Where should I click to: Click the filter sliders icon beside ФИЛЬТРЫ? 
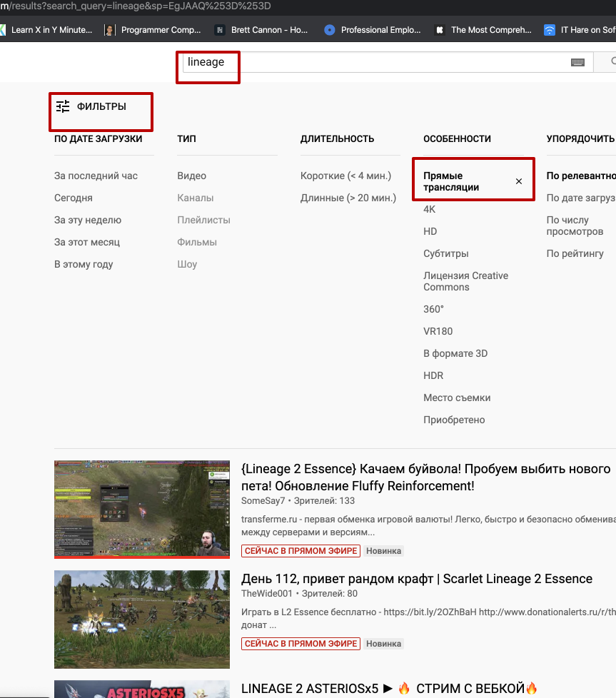coord(63,106)
